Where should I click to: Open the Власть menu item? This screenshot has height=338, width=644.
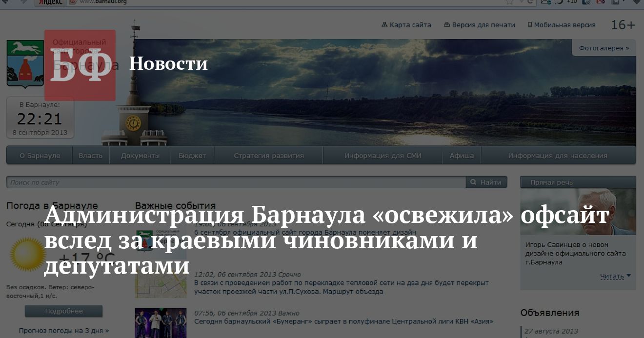[91, 156]
